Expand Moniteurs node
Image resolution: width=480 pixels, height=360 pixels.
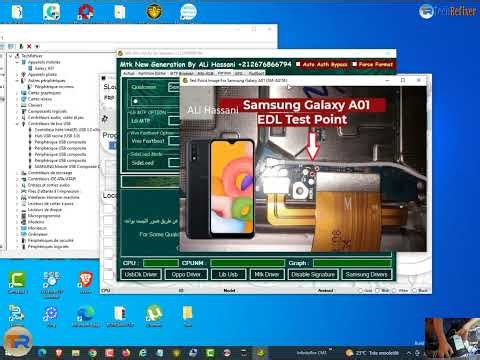pyautogui.click(x=17, y=228)
